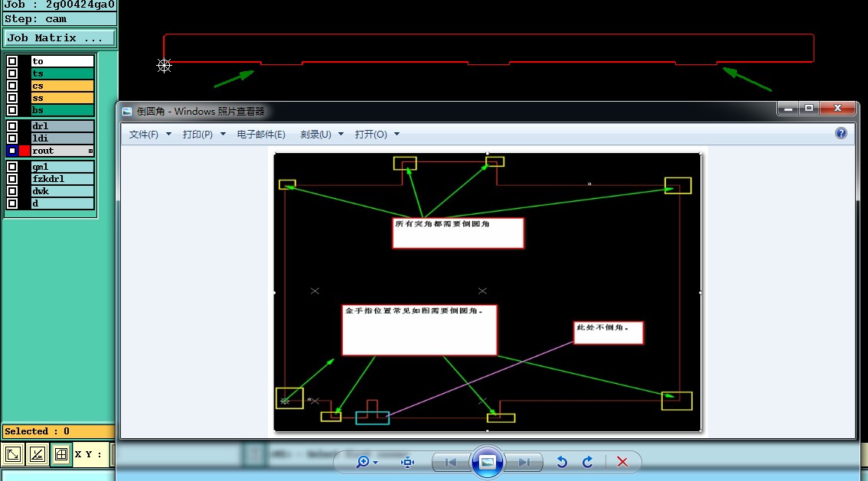This screenshot has width=868, height=481.
Task: Click the first coordinate mode icon beside X Y
Action: click(x=13, y=454)
